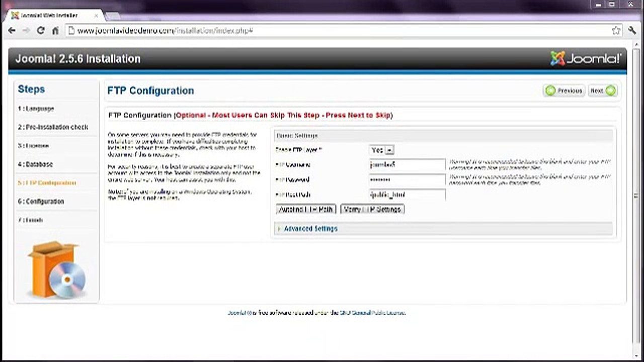Go to the browser home page icon
The image size is (644, 362).
pyautogui.click(x=55, y=31)
